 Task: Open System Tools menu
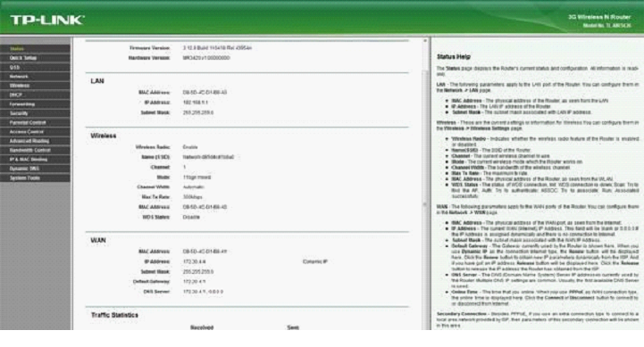[x=35, y=178]
